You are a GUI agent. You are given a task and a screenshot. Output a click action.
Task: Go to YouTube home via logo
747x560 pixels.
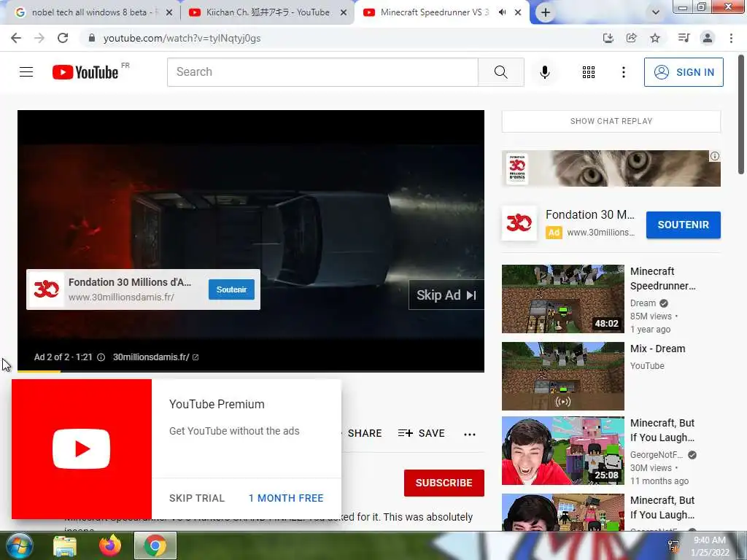(x=86, y=72)
